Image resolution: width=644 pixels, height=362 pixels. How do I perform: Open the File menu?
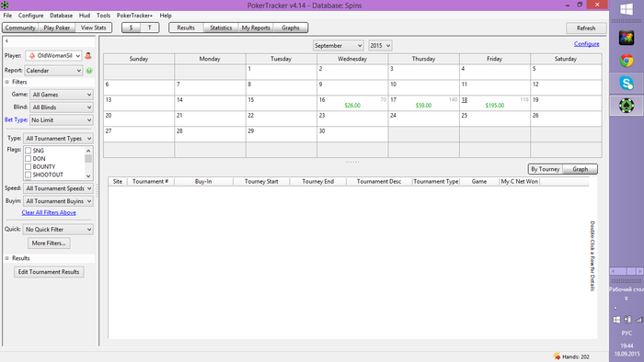pos(7,16)
